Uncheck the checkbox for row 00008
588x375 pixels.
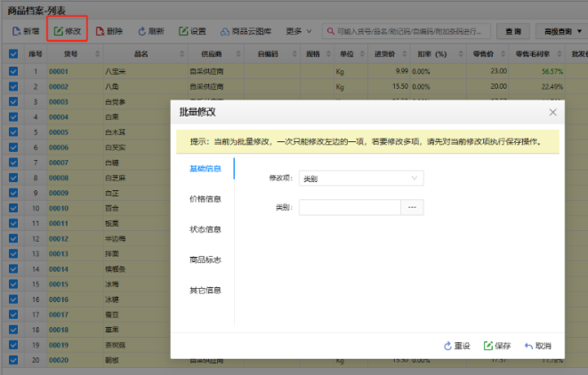[13, 178]
